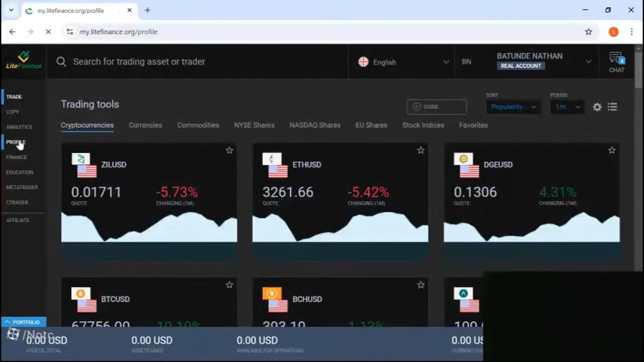Click the LiteFinance logo

[23, 61]
